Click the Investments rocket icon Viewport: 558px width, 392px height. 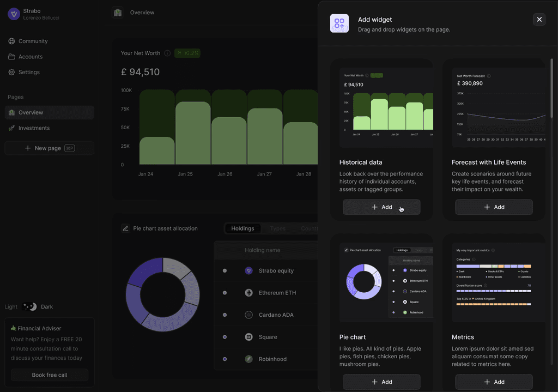point(12,128)
